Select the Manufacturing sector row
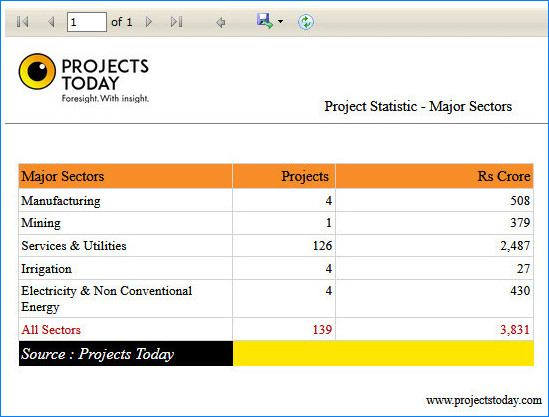 (276, 200)
